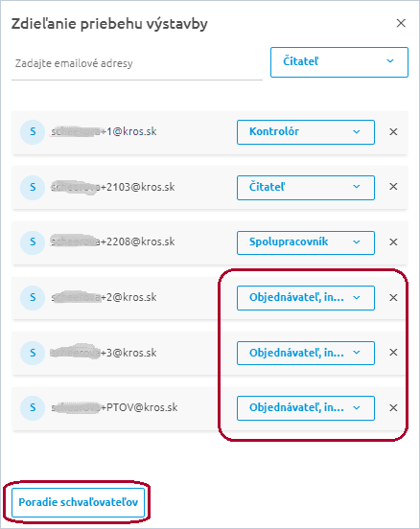Close the Zdieľanie priebehu výstavby dialog
The image size is (420, 529).
(x=401, y=23)
